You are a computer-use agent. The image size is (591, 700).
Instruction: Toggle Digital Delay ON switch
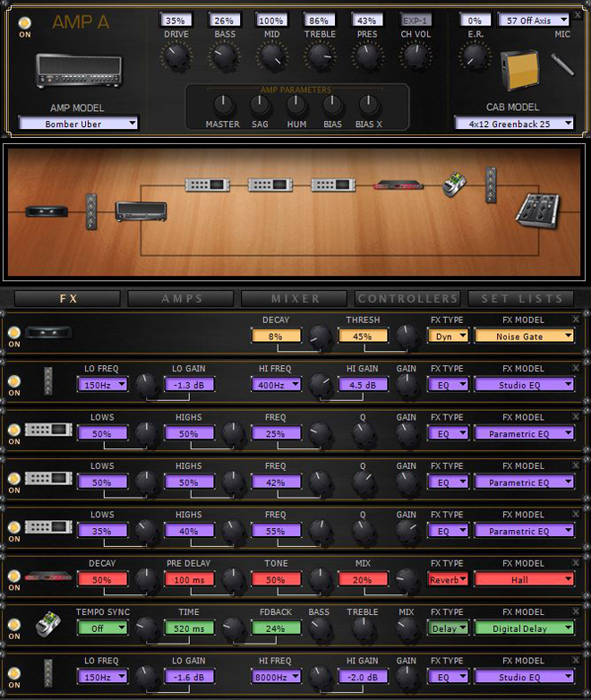pyautogui.click(x=14, y=625)
